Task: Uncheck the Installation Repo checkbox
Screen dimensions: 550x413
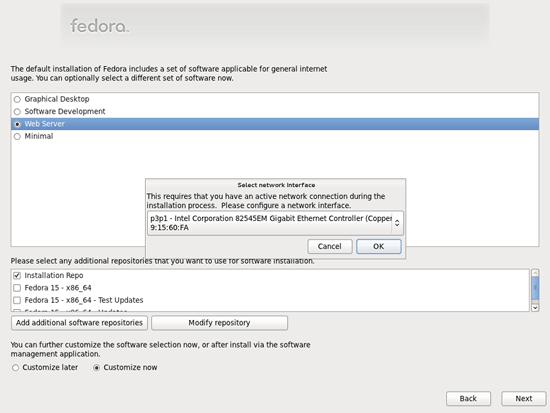Action: (x=17, y=275)
